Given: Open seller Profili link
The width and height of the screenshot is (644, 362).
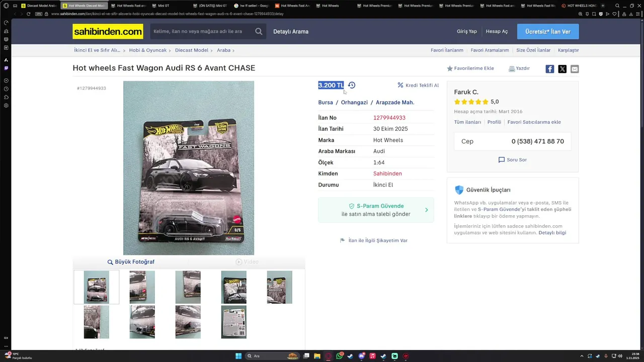Looking at the screenshot, I should 494,122.
